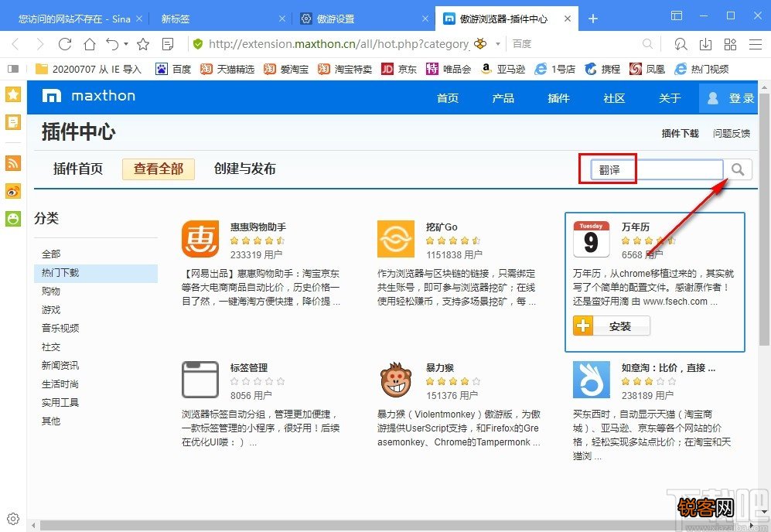The image size is (771, 532).
Task: Open the 京东 bookmark
Action: [x=399, y=70]
